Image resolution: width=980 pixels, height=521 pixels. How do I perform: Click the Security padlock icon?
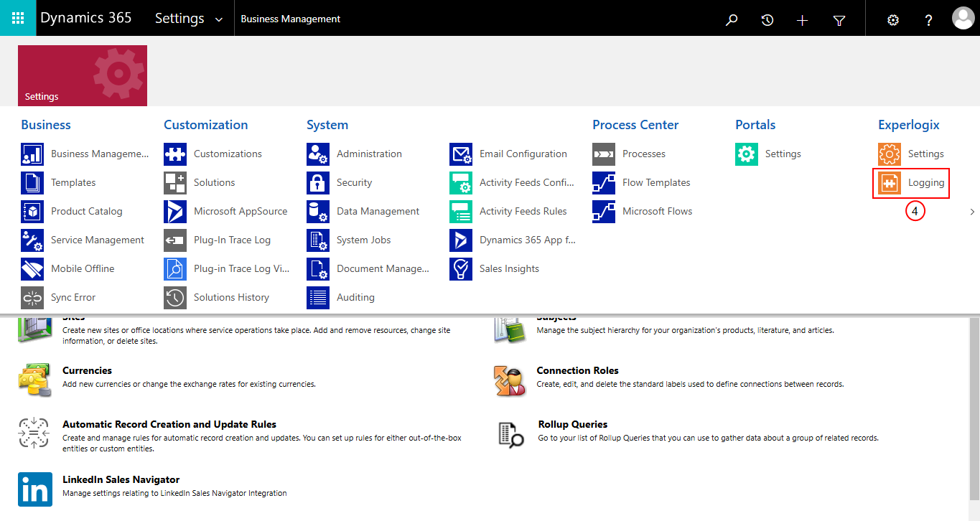[x=318, y=182]
